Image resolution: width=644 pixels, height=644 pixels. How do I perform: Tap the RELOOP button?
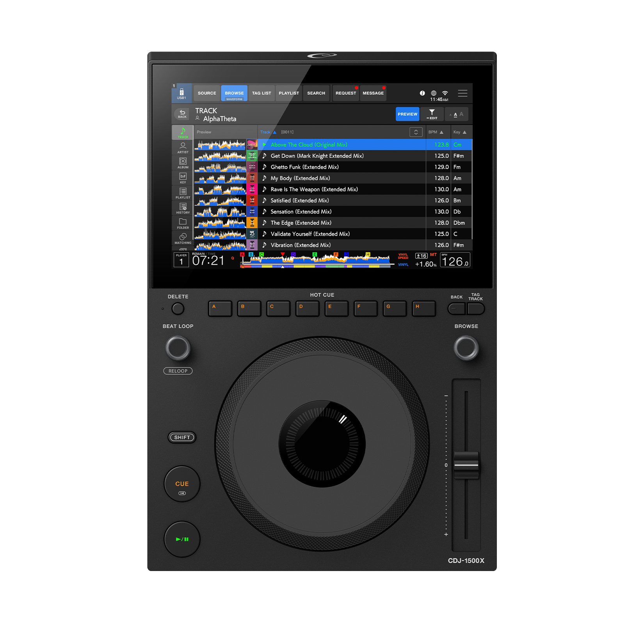[x=178, y=371]
